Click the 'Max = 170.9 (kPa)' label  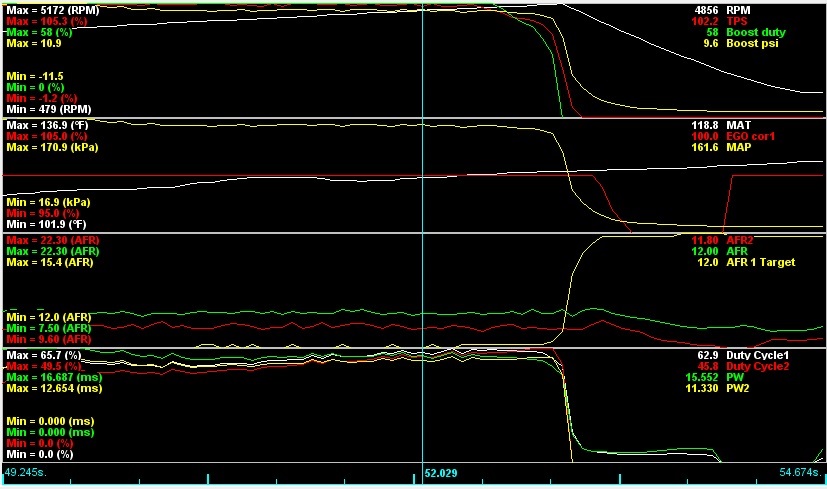(52, 147)
